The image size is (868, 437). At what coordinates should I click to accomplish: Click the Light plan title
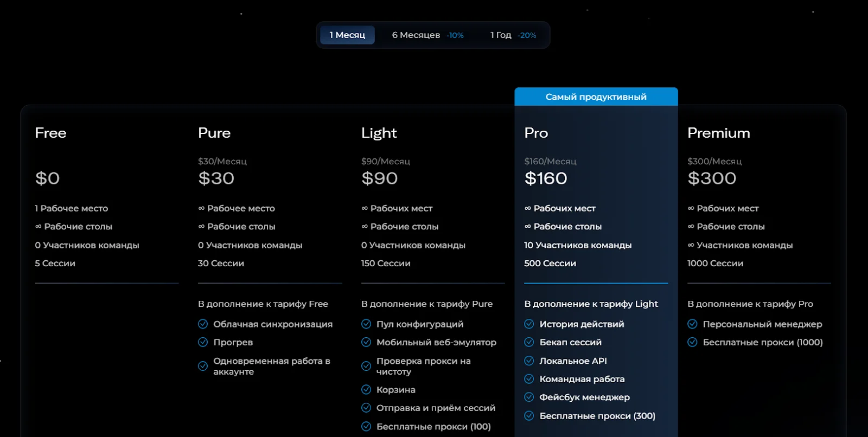coord(379,133)
